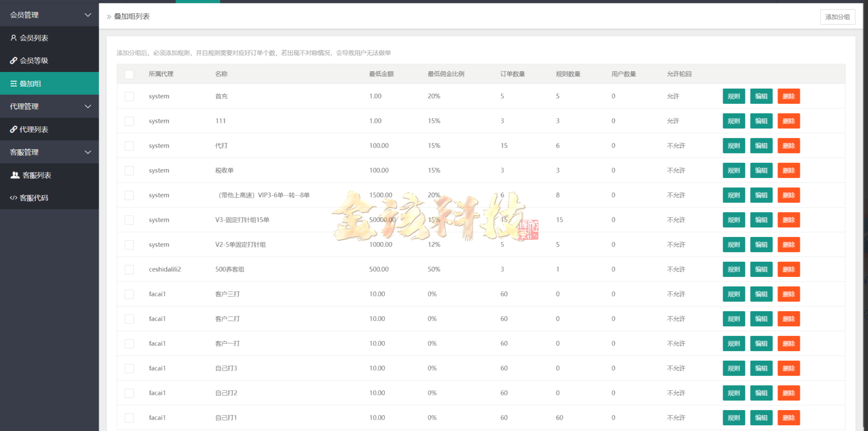Select the highlighted 叠加组 menu item
The height and width of the screenshot is (431, 868).
tap(50, 83)
